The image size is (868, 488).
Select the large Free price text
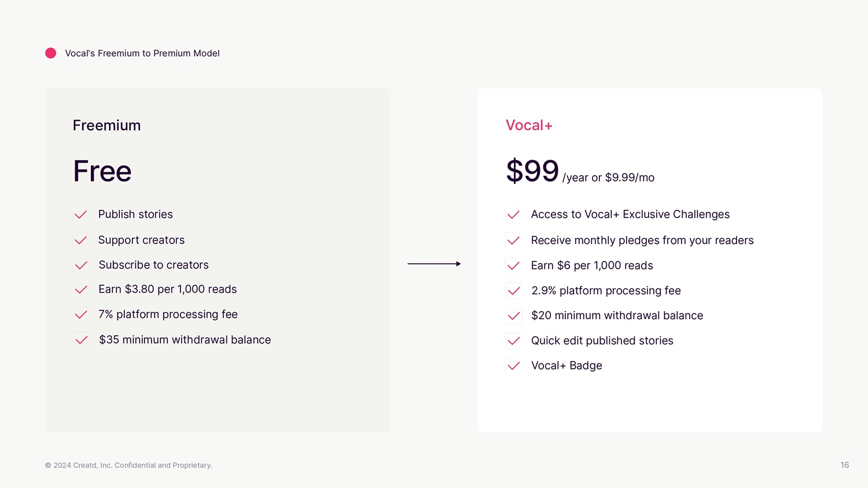click(102, 171)
